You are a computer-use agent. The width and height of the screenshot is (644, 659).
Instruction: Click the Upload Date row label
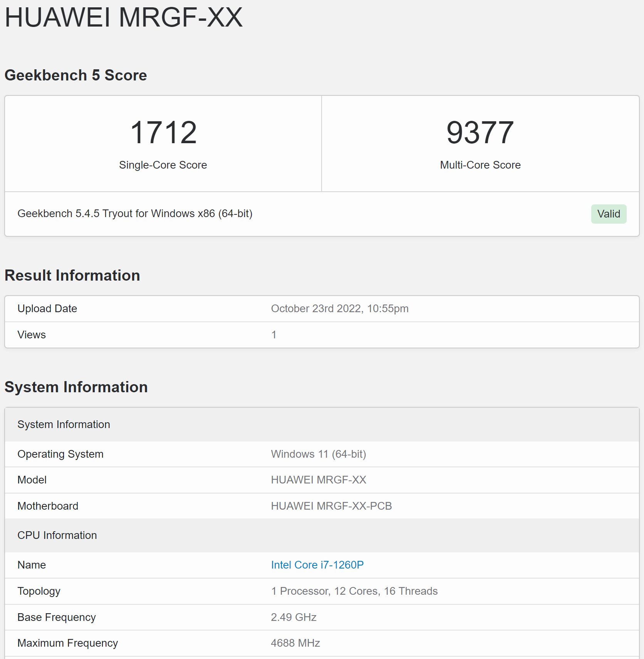pyautogui.click(x=47, y=309)
